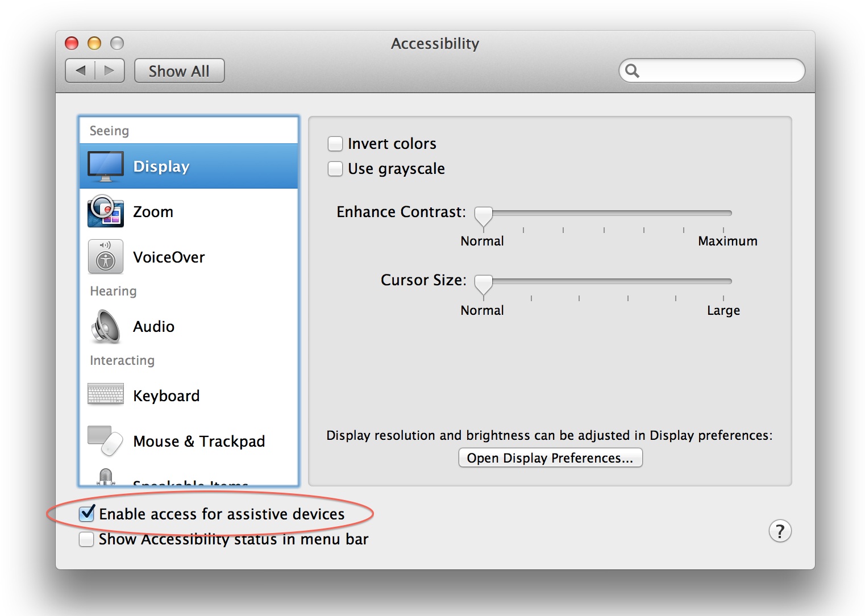The image size is (865, 616).
Task: Click Open Display Preferences button
Action: [x=550, y=458]
